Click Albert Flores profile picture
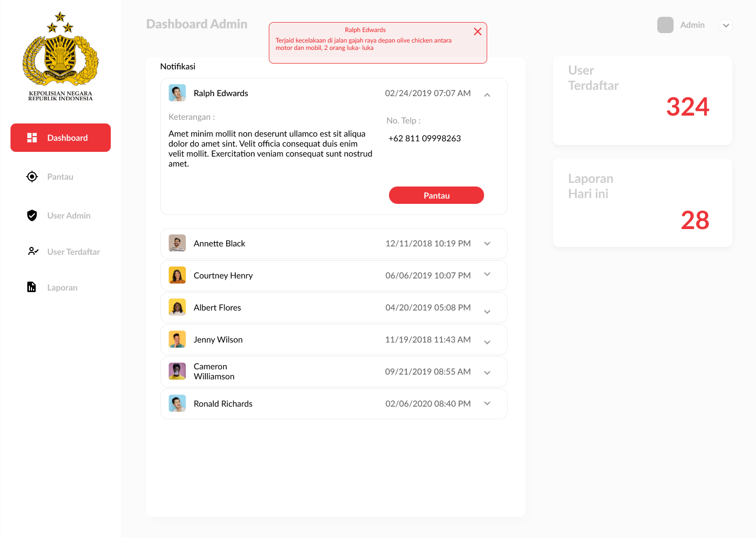The width and height of the screenshot is (756, 538). [177, 307]
